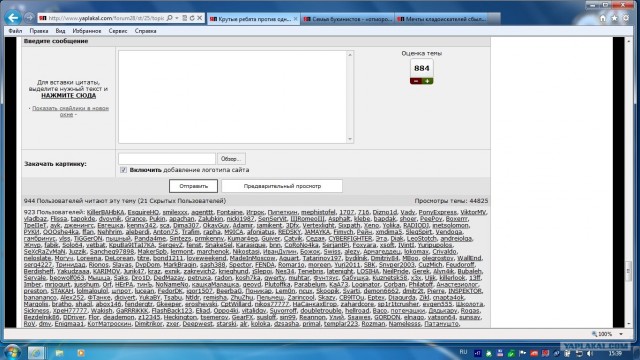Click into the message text area
This screenshot has width=640, height=360.
(x=233, y=97)
